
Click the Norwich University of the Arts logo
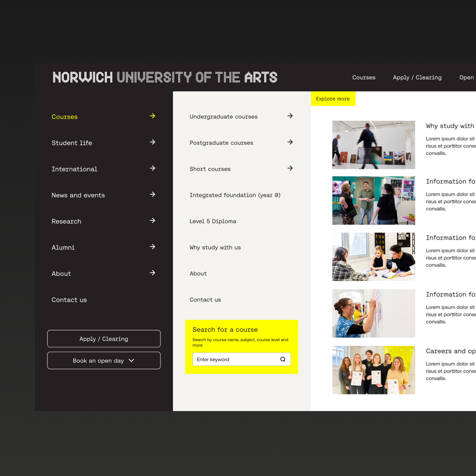(165, 77)
